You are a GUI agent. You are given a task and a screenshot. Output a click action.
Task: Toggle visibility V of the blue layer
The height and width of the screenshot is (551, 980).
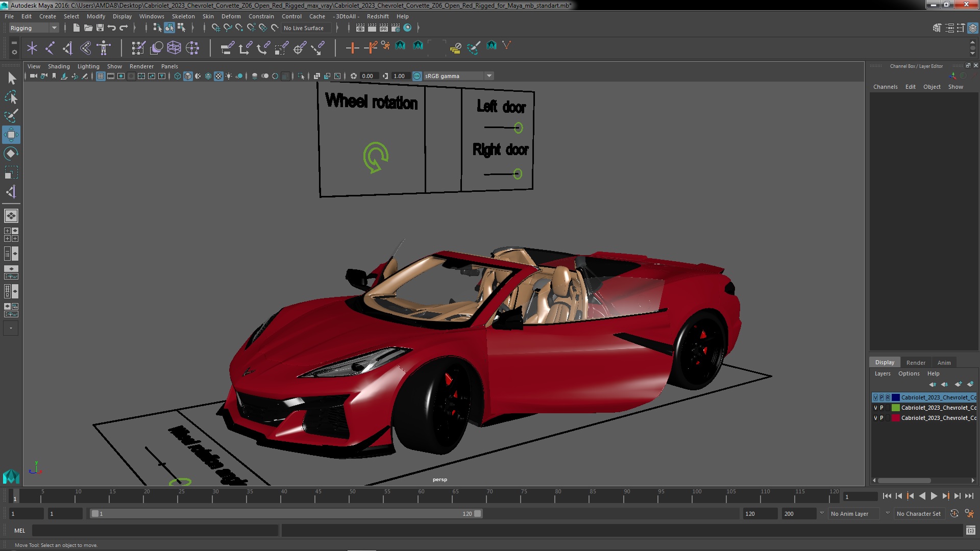point(875,397)
